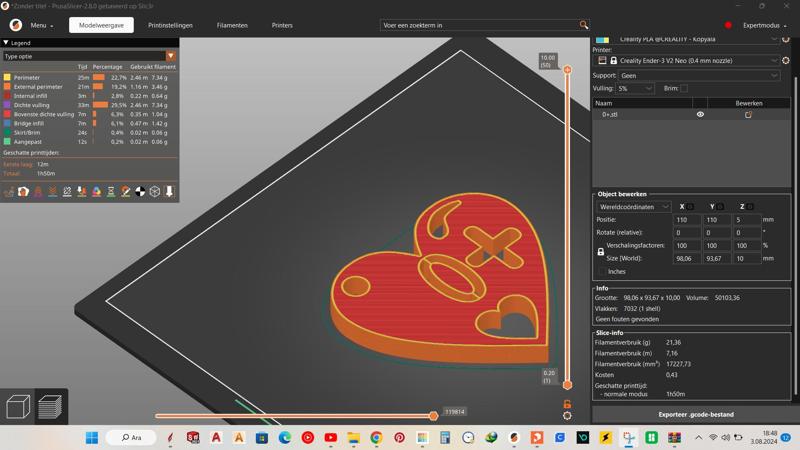
Task: Switch to Printers tab
Action: (x=282, y=25)
